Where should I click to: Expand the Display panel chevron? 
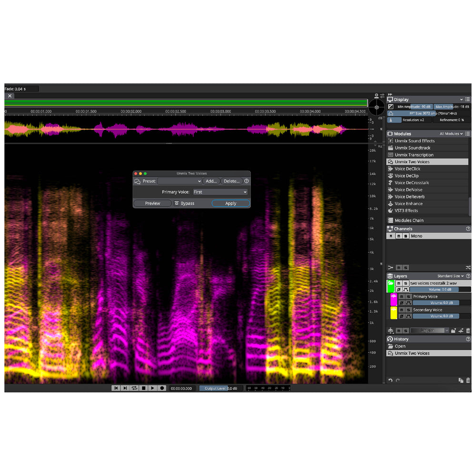(461, 99)
